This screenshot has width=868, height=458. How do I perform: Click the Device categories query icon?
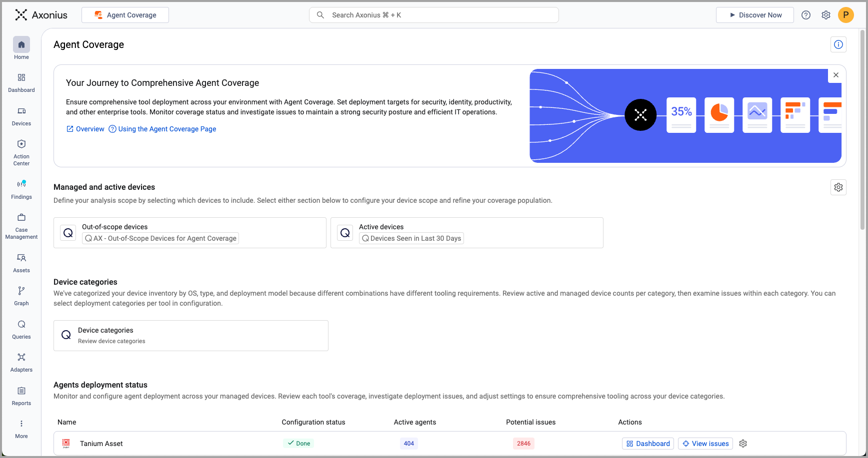click(66, 335)
